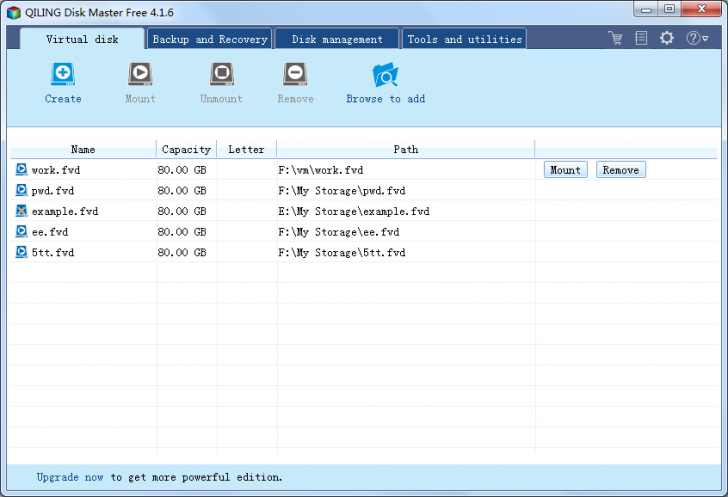Click the disk icon beside 5tt.fvd
The height and width of the screenshot is (497, 728).
pyautogui.click(x=21, y=252)
